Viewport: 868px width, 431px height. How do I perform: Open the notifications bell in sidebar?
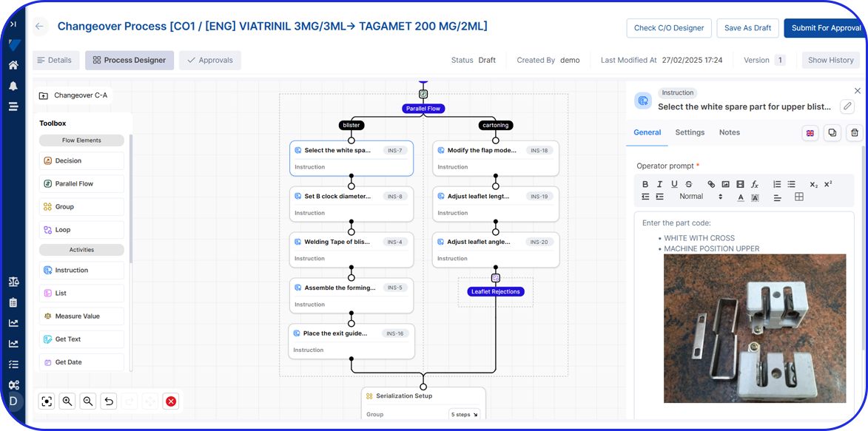[13, 86]
